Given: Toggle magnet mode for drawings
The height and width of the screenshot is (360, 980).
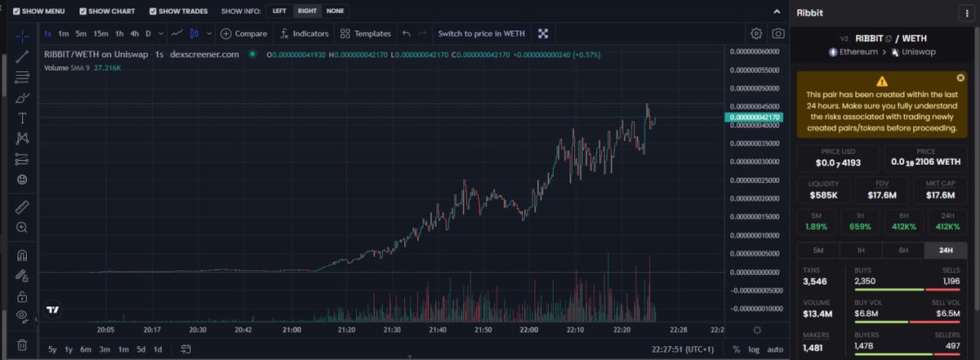Looking at the screenshot, I should pyautogui.click(x=23, y=255).
